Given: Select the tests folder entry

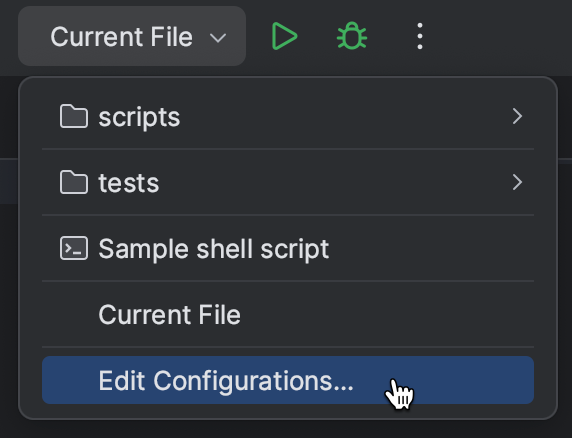Looking at the screenshot, I should [288, 182].
